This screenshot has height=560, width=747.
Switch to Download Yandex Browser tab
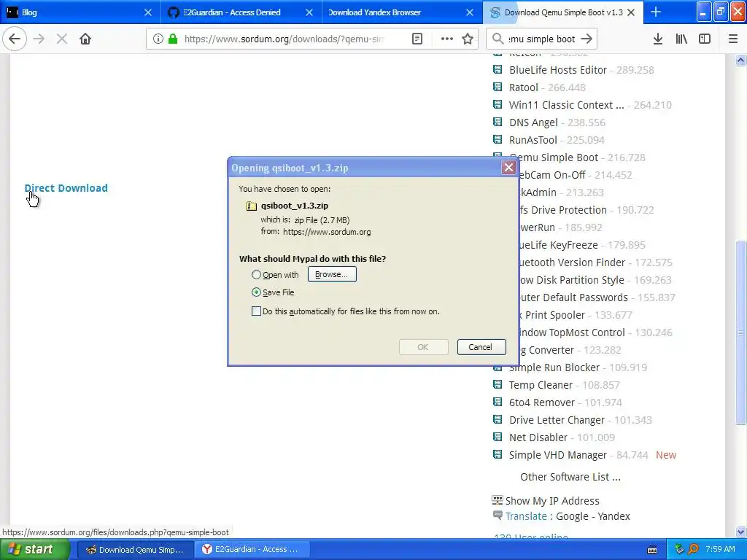[x=402, y=12]
